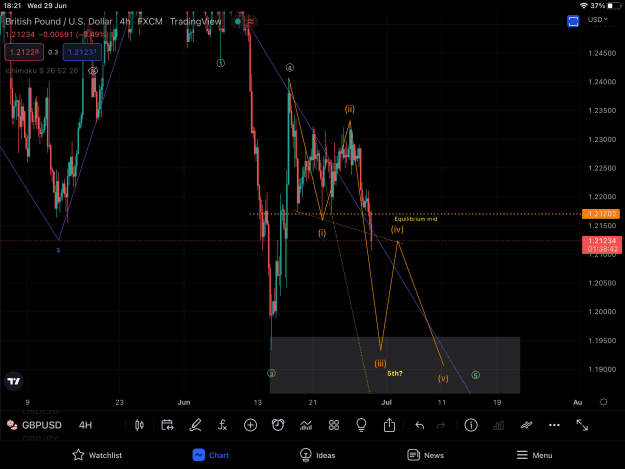Select the '5th?' yellow text label
Image resolution: width=625 pixels, height=469 pixels.
click(395, 373)
